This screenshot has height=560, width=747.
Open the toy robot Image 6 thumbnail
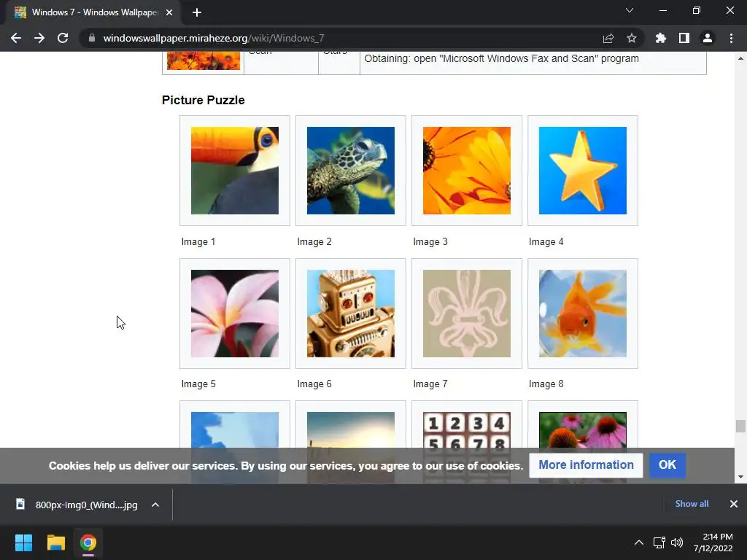tap(351, 314)
